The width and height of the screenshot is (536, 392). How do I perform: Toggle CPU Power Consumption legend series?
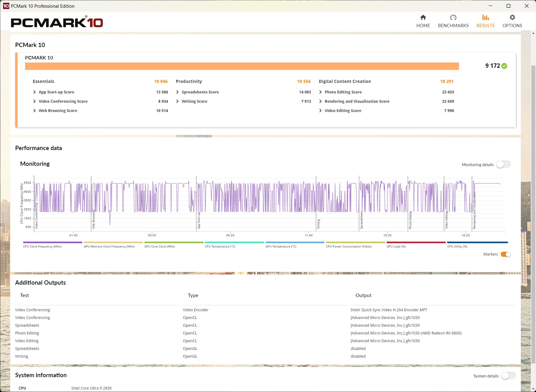coord(355,245)
